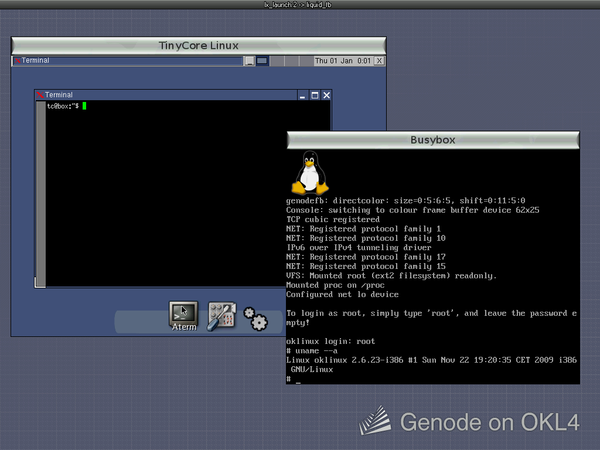
Task: Click the TinyCore Linux window title bar
Action: [x=199, y=46]
